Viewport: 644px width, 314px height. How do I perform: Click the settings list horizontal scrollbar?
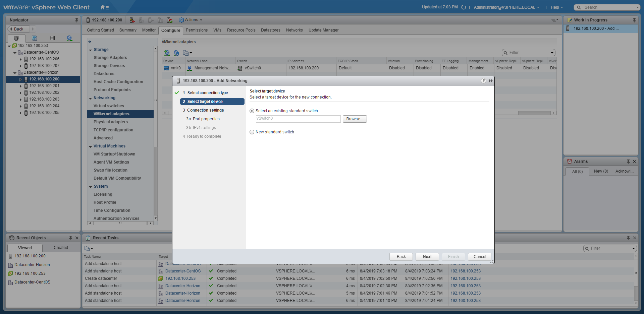click(120, 223)
